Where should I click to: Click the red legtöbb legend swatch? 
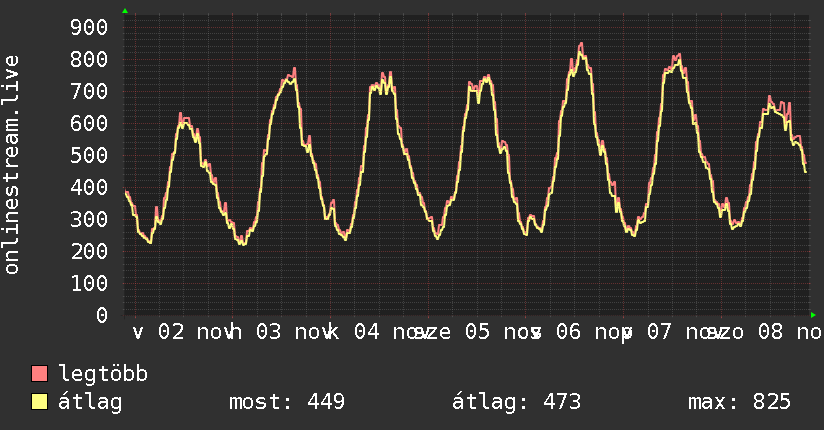pyautogui.click(x=40, y=375)
